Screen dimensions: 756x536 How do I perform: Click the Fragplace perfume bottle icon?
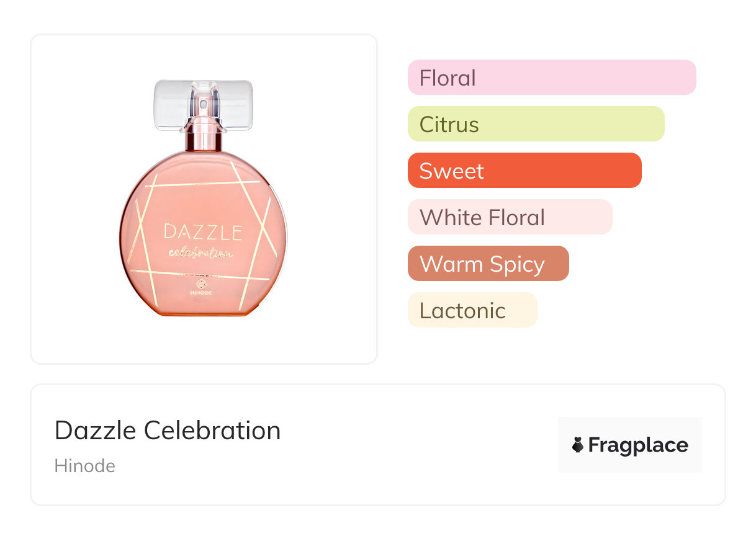[x=578, y=445]
